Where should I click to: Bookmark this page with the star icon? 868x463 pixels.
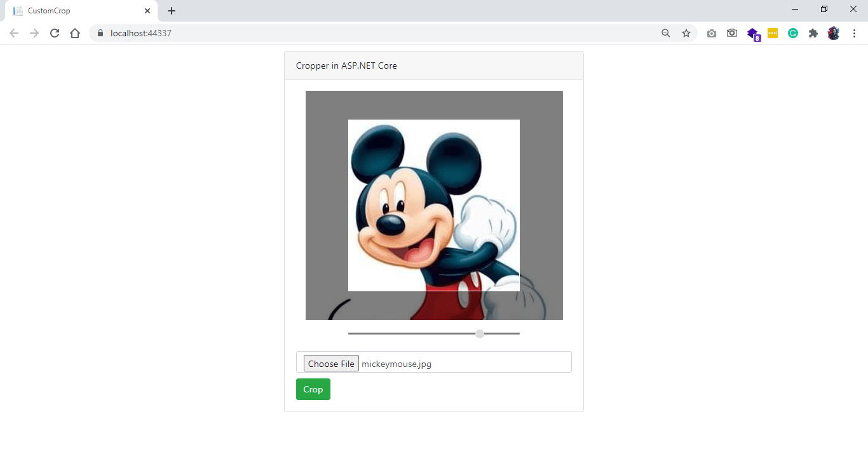(x=686, y=33)
